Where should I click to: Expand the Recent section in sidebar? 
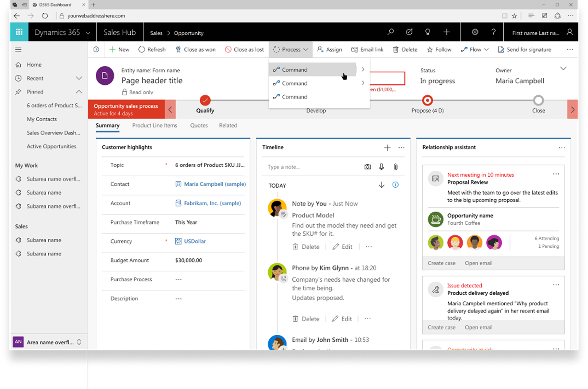(x=79, y=78)
